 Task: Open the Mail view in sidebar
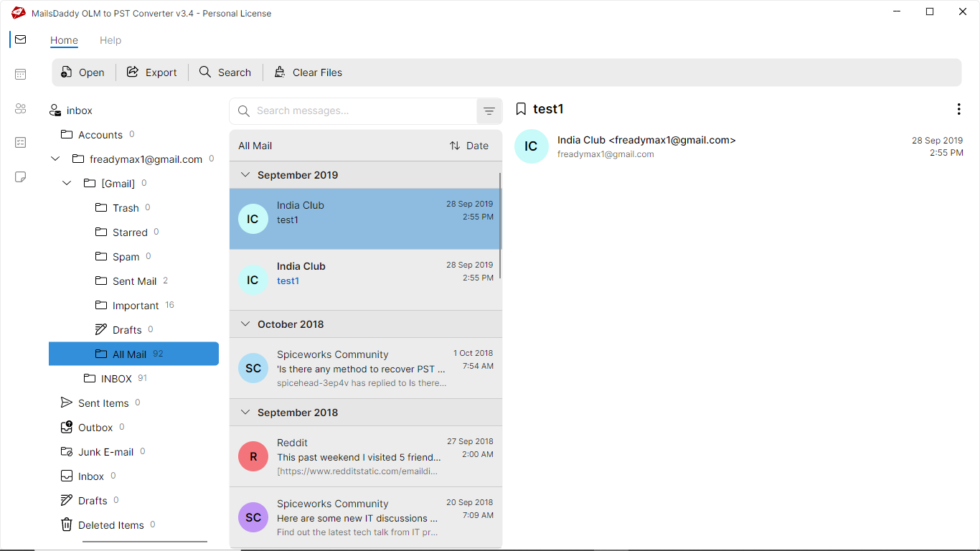(x=20, y=39)
